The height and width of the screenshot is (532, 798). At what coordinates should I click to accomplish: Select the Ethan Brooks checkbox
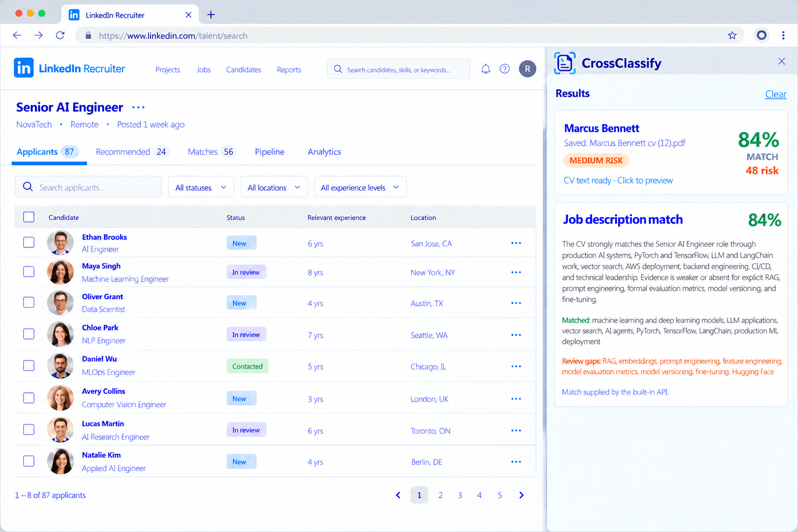(x=29, y=243)
